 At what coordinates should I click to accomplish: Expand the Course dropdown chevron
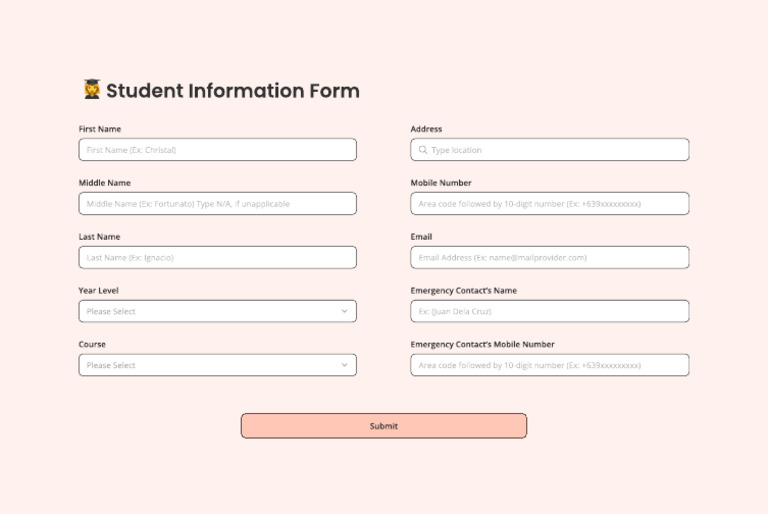click(344, 365)
